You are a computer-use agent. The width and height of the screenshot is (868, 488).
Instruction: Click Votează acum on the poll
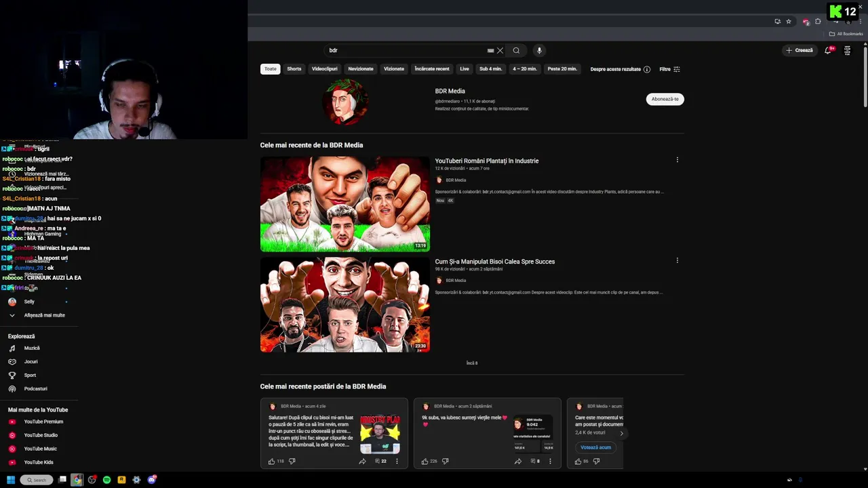coord(595,447)
